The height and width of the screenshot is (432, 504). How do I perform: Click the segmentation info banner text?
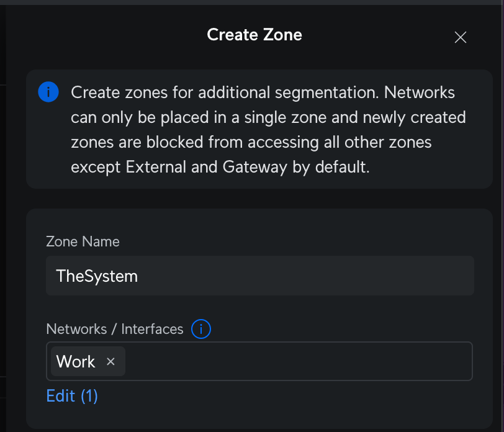[268, 129]
